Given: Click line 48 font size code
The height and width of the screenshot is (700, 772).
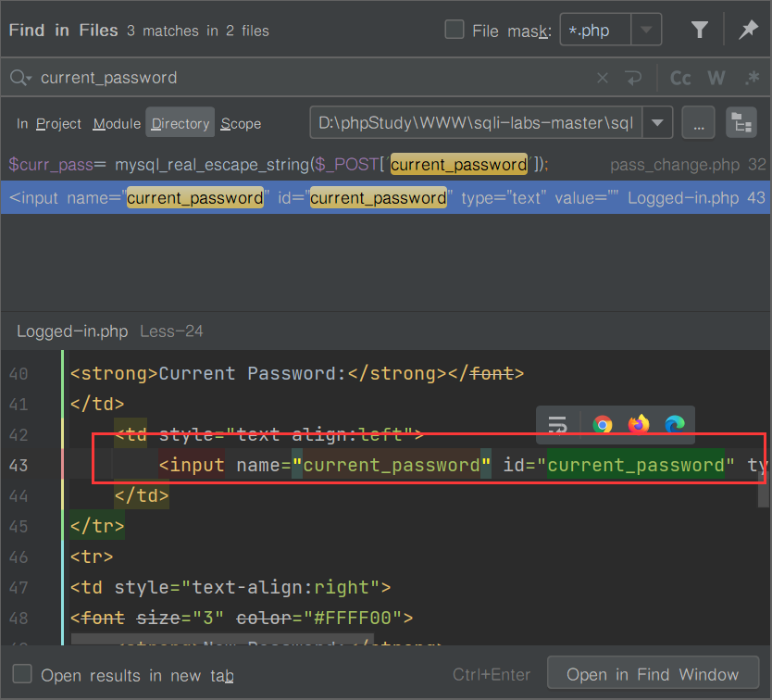Looking at the screenshot, I should point(242,618).
